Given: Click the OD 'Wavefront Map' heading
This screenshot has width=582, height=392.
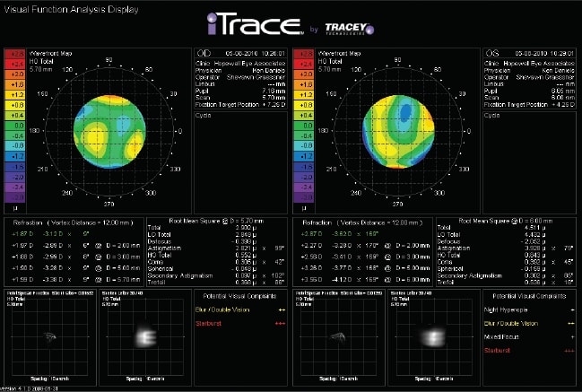Looking at the screenshot, I should (x=50, y=54).
